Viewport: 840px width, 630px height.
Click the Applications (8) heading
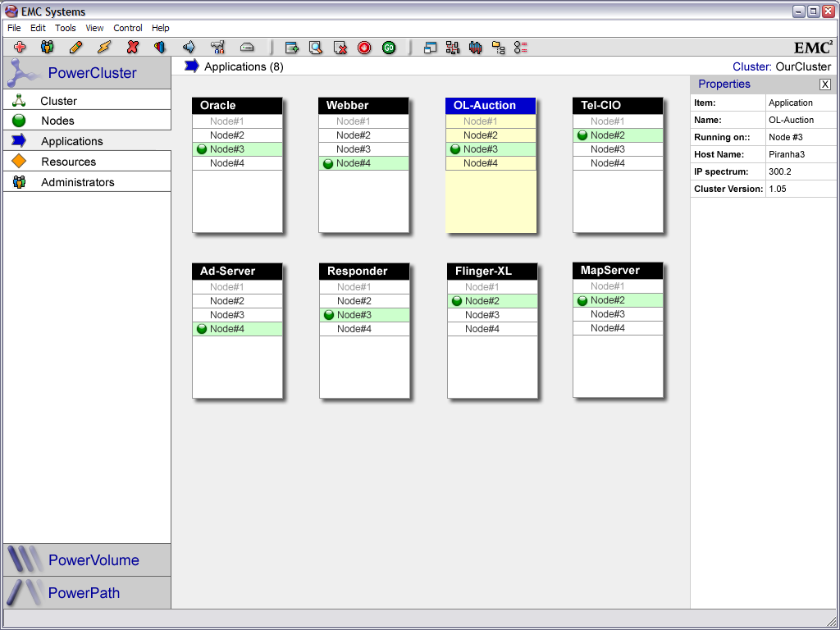(x=244, y=66)
